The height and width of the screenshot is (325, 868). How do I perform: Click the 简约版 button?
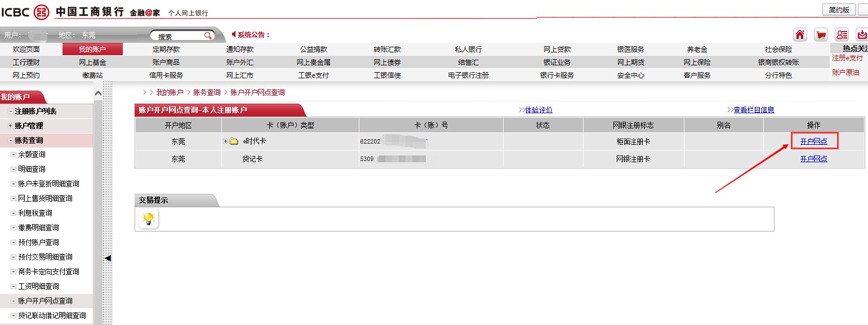(839, 9)
